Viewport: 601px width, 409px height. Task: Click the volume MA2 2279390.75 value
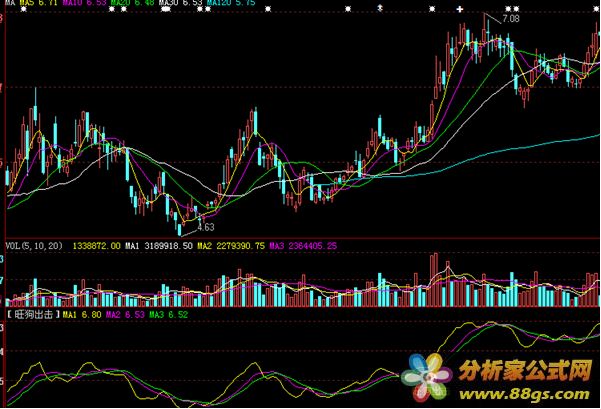coord(231,244)
